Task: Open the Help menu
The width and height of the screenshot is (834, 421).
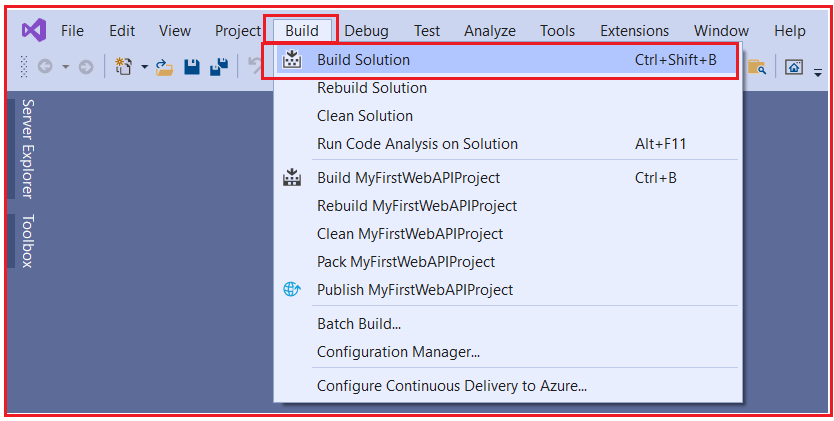Action: 790,31
